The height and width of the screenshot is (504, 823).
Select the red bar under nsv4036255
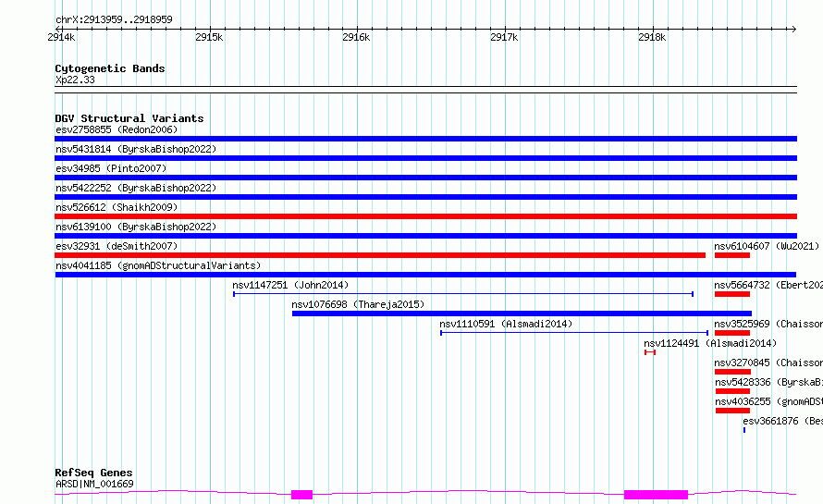(732, 411)
